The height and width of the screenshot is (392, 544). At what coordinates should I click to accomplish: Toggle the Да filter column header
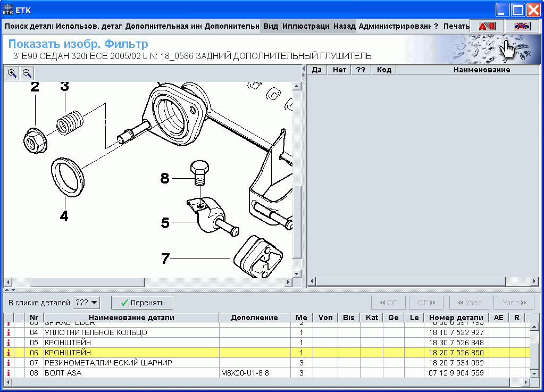coord(316,69)
